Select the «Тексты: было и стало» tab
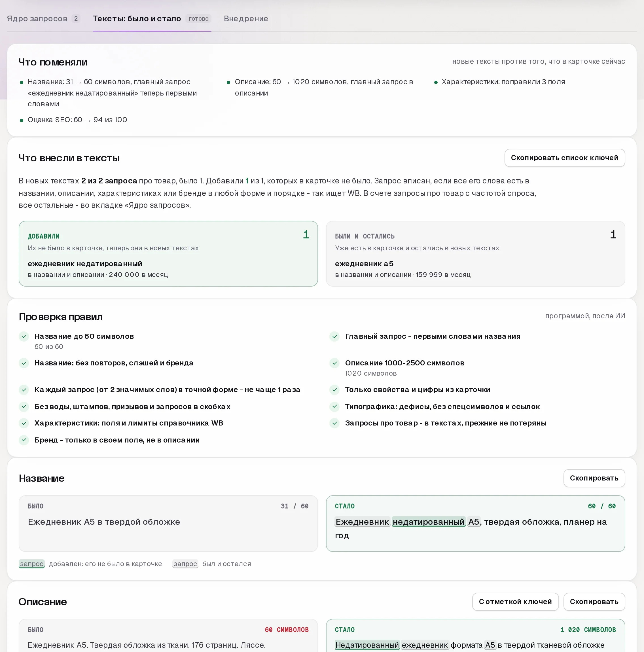644x652 pixels. (x=152, y=18)
